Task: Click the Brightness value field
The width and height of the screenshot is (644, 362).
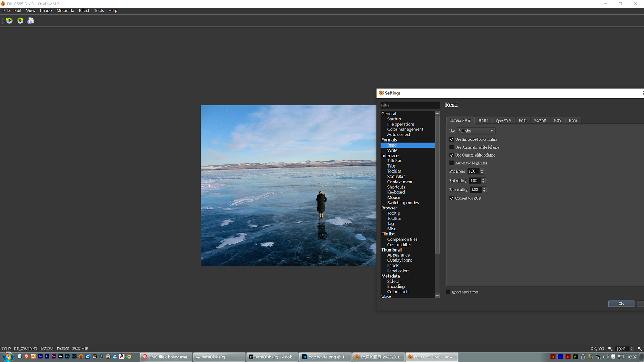Action: [x=473, y=172]
